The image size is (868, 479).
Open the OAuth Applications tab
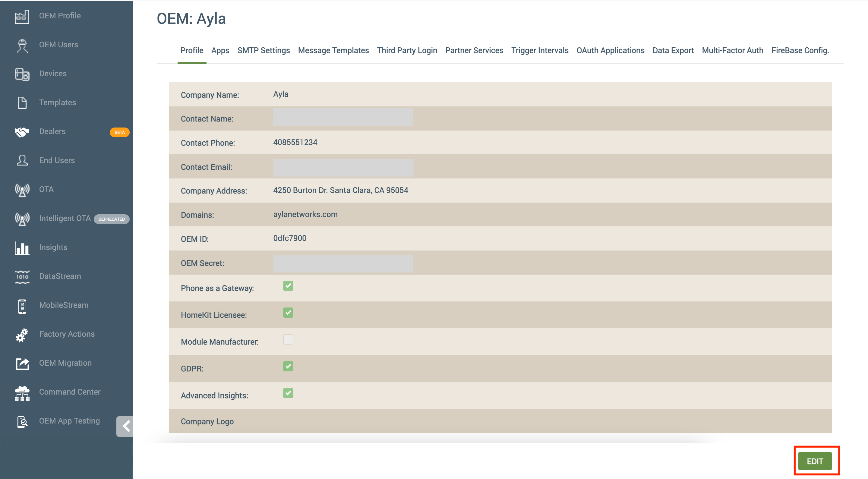[x=610, y=50]
